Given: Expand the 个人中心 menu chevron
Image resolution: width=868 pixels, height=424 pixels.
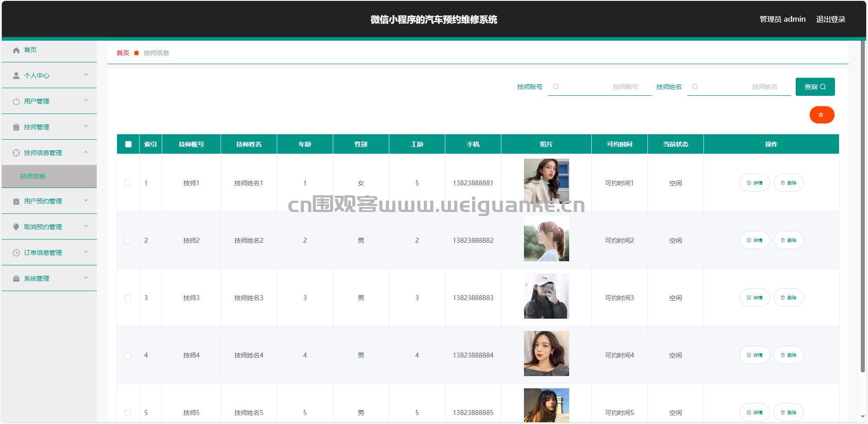Looking at the screenshot, I should (86, 75).
